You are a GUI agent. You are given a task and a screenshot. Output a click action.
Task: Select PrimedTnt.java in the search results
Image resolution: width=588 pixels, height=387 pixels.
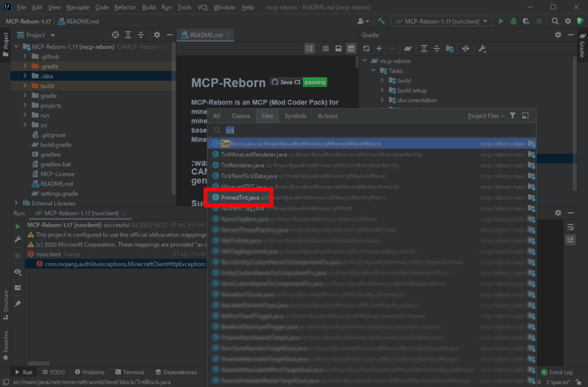(371, 197)
